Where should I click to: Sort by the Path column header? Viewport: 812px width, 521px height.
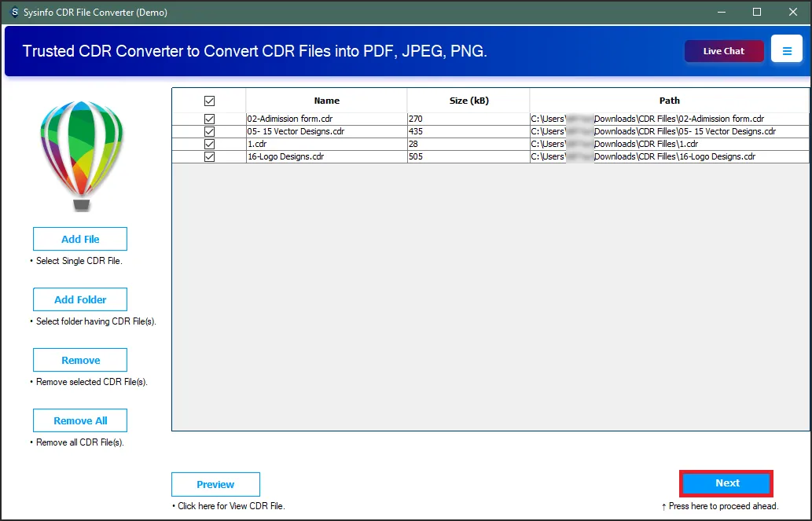tap(669, 101)
